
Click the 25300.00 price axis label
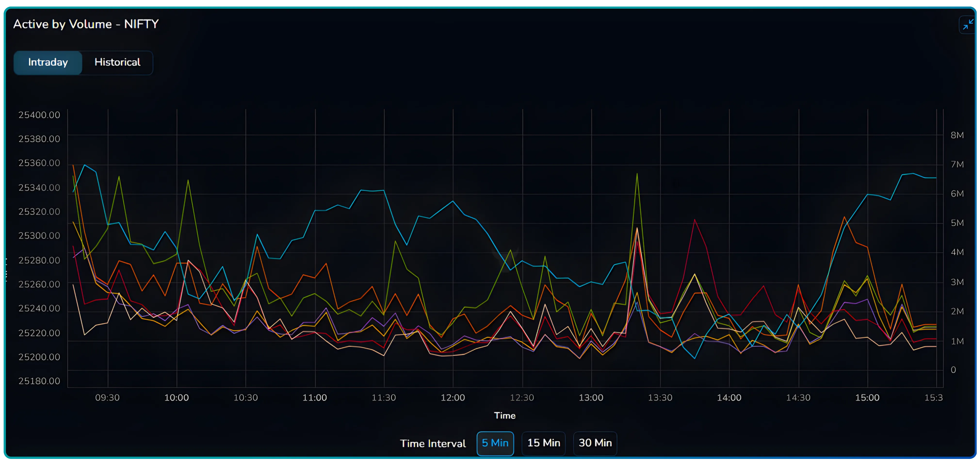tap(39, 236)
